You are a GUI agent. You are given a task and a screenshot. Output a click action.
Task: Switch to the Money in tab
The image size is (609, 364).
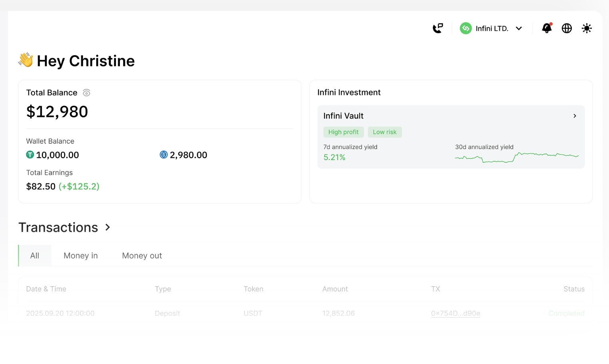(x=80, y=255)
